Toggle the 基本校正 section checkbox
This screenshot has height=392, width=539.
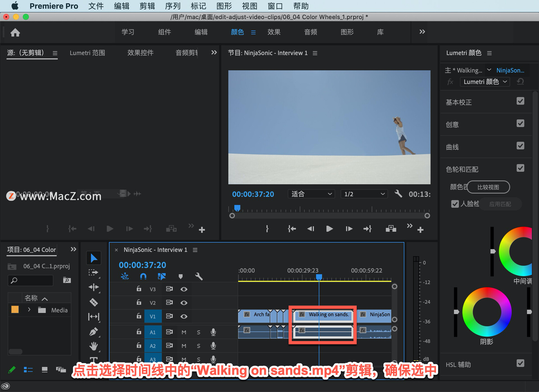[520, 101]
